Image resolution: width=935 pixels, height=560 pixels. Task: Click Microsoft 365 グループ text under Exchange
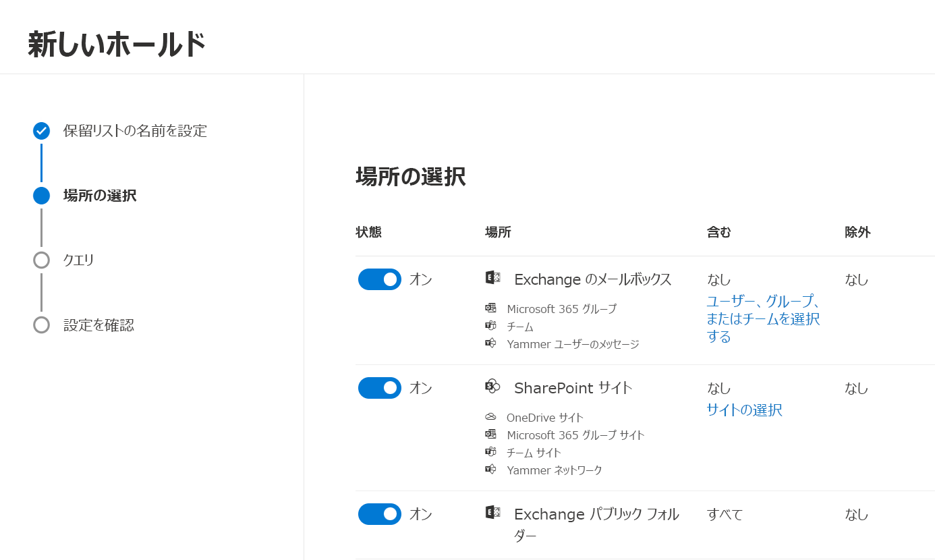click(x=562, y=309)
